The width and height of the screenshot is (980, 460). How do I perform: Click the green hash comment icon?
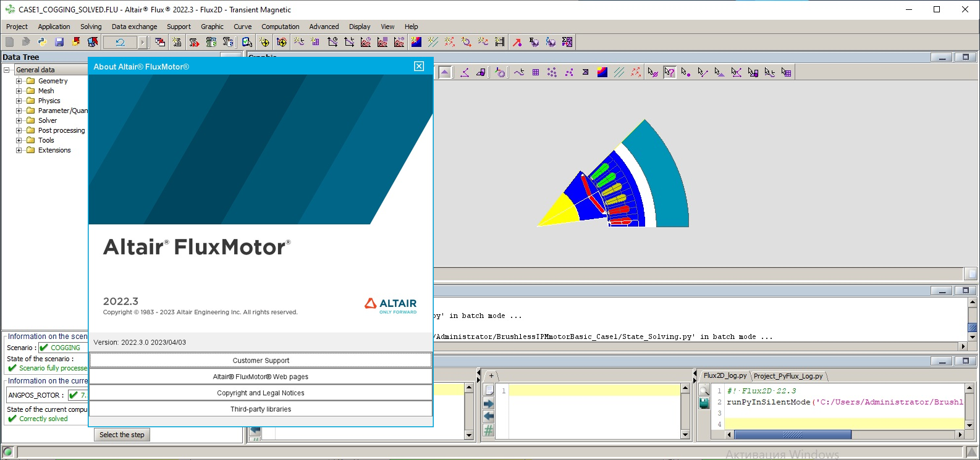click(489, 430)
